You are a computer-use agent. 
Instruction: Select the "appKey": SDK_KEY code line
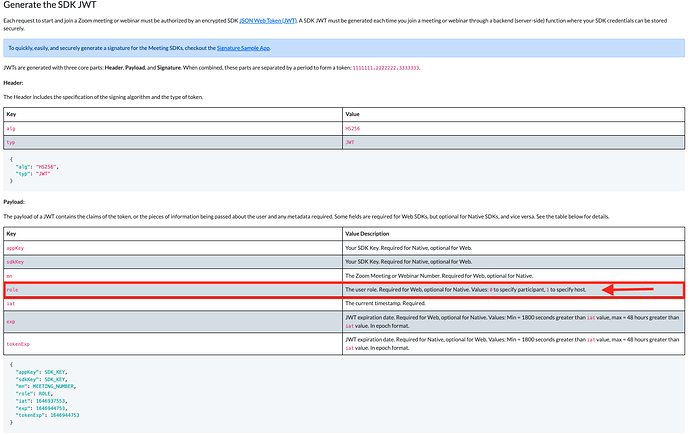(x=42, y=372)
